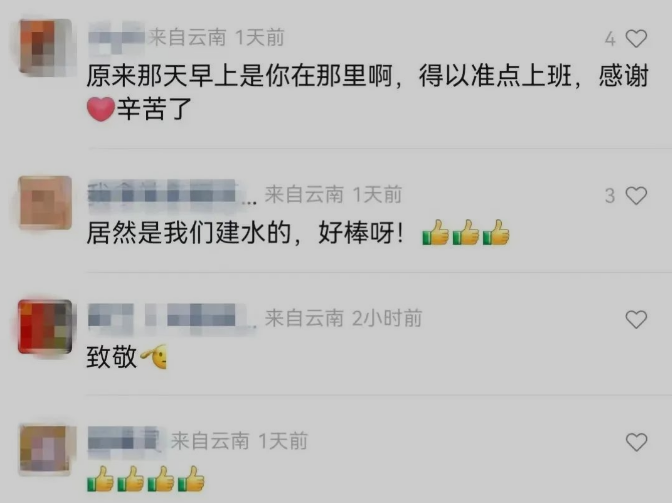The width and height of the screenshot is (672, 503).
Task: Click the blurred username above 致敬
Action: pos(172,318)
